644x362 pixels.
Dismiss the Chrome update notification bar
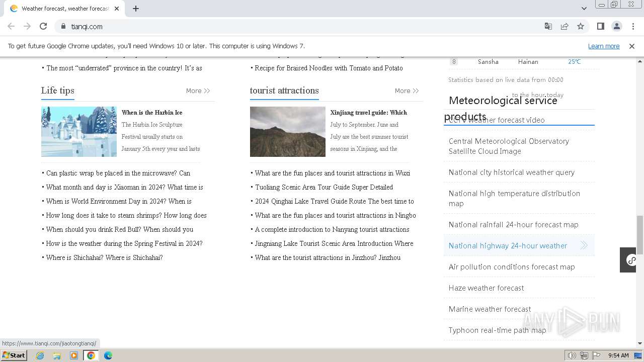(x=632, y=46)
